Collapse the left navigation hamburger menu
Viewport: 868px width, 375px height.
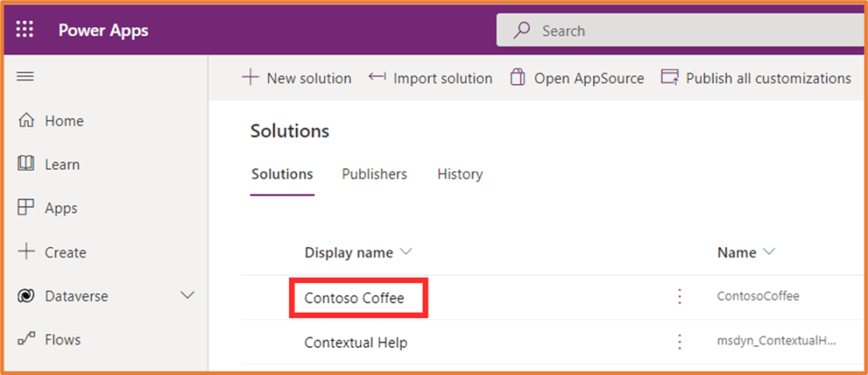[x=25, y=76]
